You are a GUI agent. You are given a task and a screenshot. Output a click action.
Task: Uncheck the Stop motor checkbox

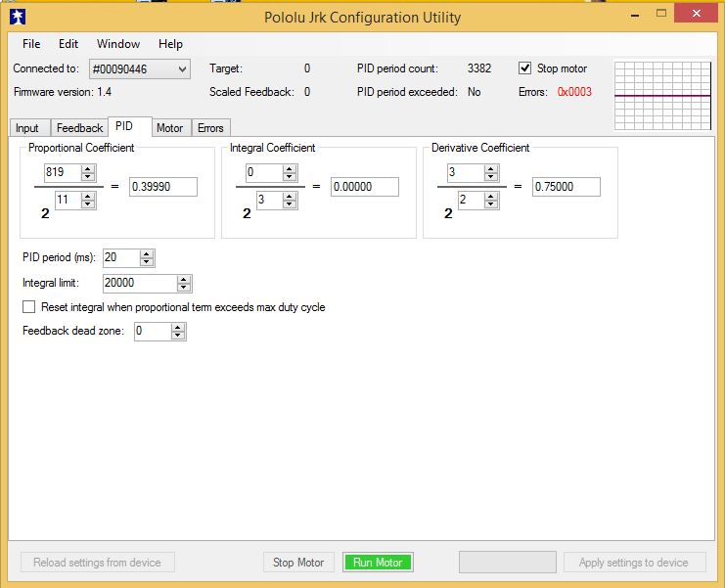point(524,68)
